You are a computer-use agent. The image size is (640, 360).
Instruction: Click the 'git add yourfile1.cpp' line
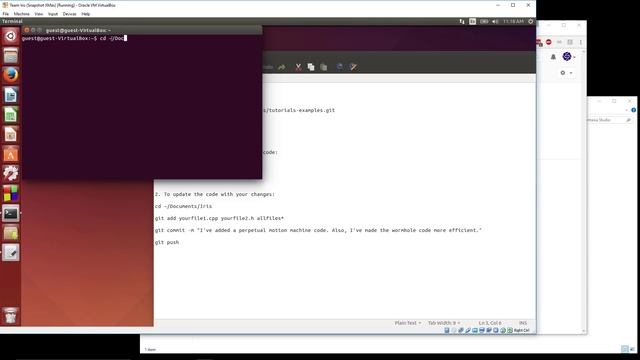219,218
